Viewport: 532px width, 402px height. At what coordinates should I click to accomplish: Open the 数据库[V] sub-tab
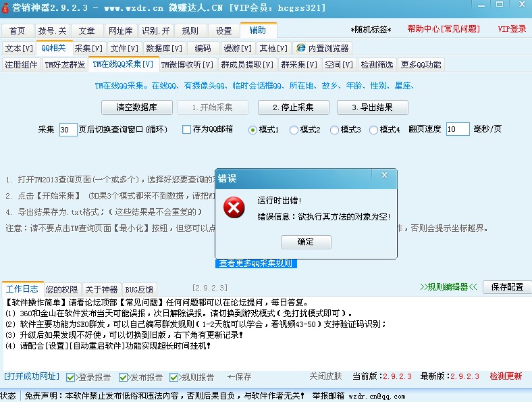coord(164,48)
